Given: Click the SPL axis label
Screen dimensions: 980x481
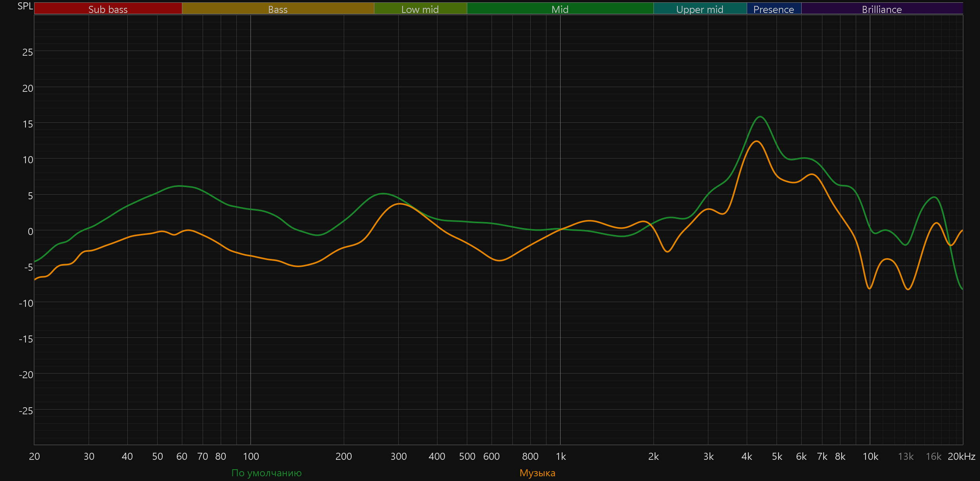Looking at the screenshot, I should tap(25, 6).
